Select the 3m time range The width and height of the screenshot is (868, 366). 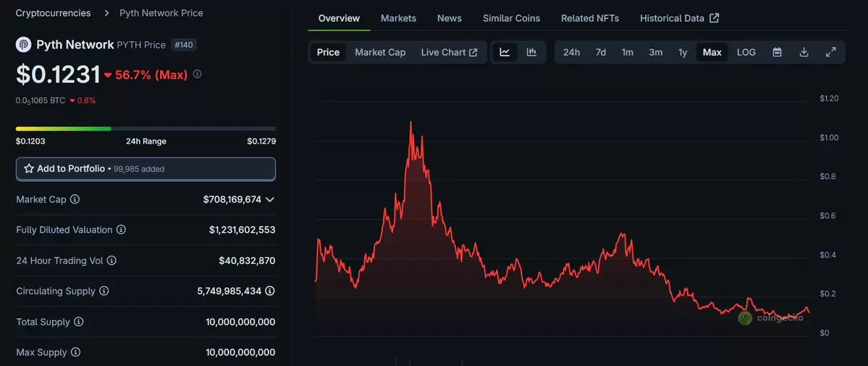655,52
